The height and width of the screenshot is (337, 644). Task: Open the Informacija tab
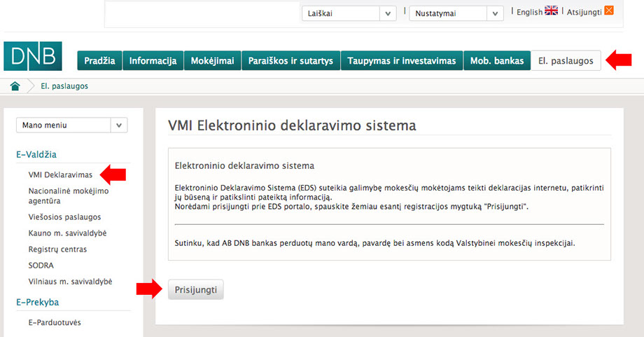coord(153,61)
